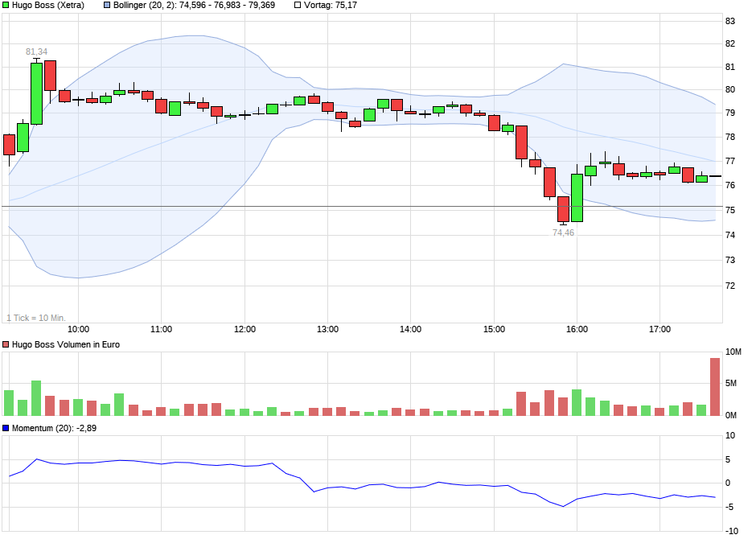This screenshot has height=539, width=756.
Task: Click the "1 Tick = 10 Min." label
Action: point(36,317)
